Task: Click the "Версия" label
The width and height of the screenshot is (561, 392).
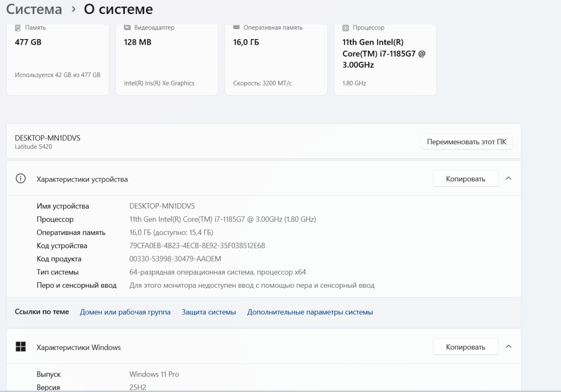Action: (48, 387)
